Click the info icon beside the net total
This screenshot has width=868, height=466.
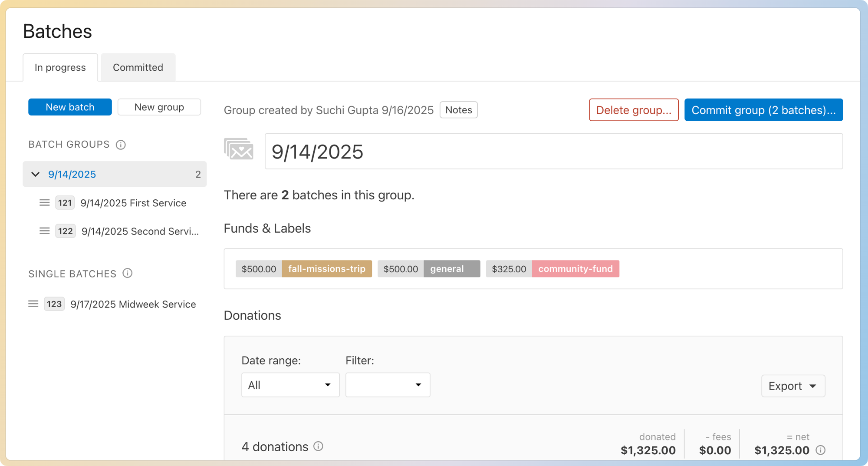coord(820,450)
